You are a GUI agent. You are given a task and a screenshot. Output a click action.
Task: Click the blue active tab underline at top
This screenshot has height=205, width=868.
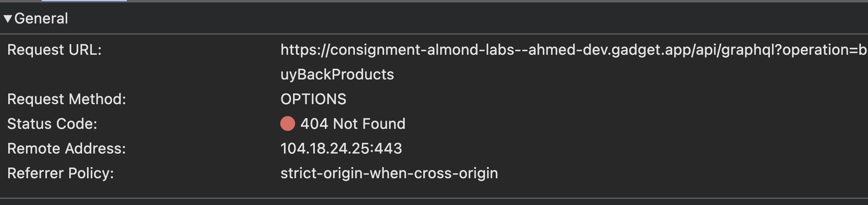point(84,1)
